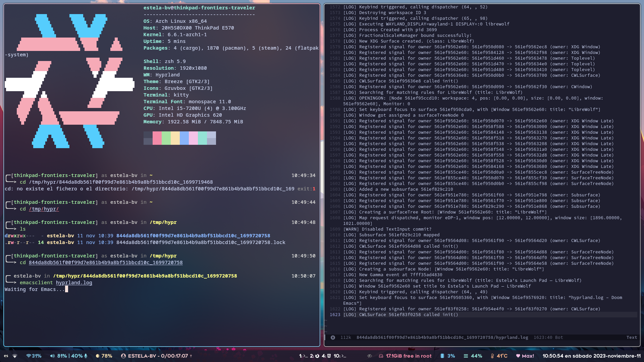Click the brightness icon showing 78%
644x362 pixels.
pyautogui.click(x=98, y=356)
